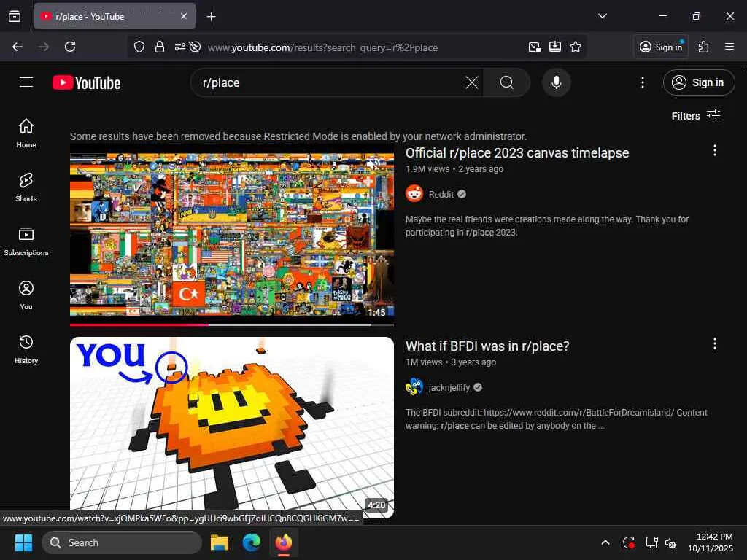Open options menu for BFDI video
747x560 pixels.
[x=715, y=344]
